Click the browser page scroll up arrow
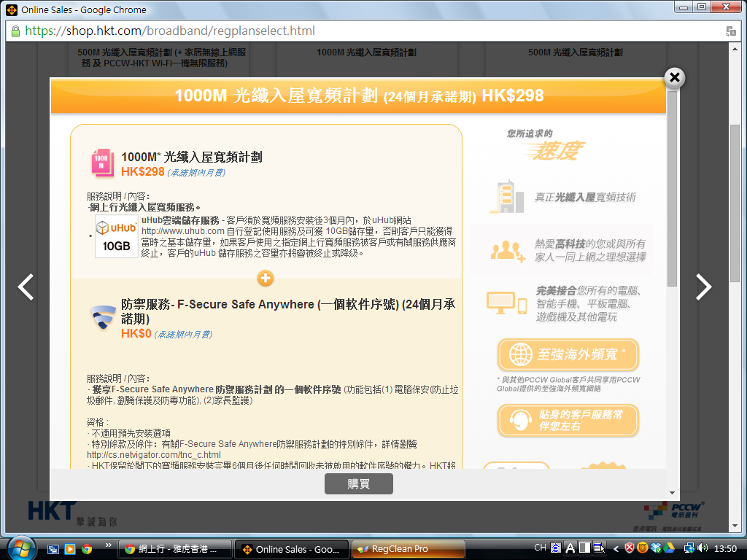The width and height of the screenshot is (747, 560). click(x=735, y=49)
